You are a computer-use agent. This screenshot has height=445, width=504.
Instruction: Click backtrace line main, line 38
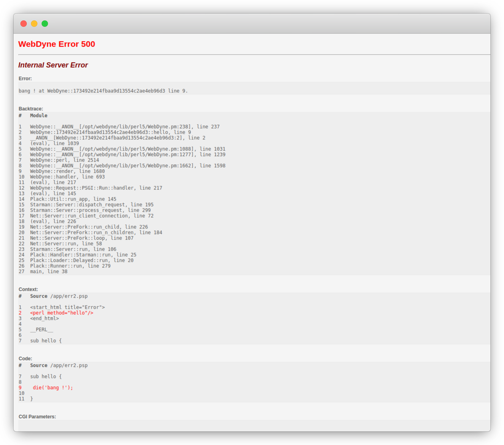point(49,272)
